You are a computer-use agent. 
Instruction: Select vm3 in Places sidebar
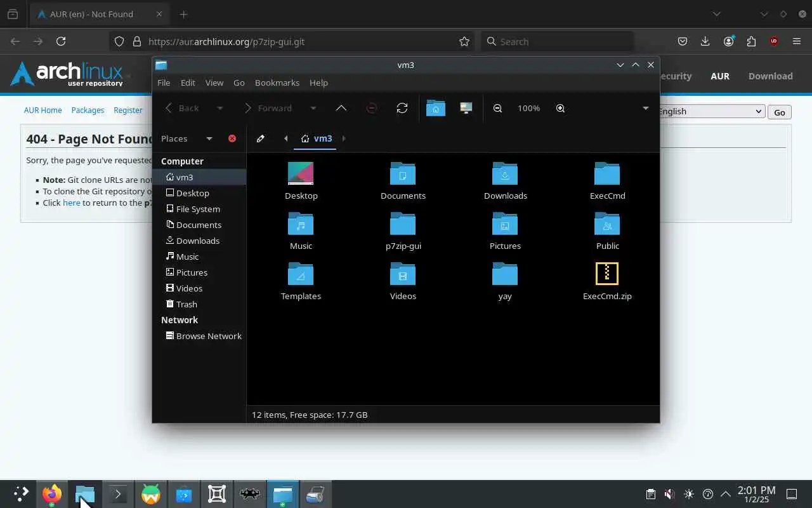199,177
